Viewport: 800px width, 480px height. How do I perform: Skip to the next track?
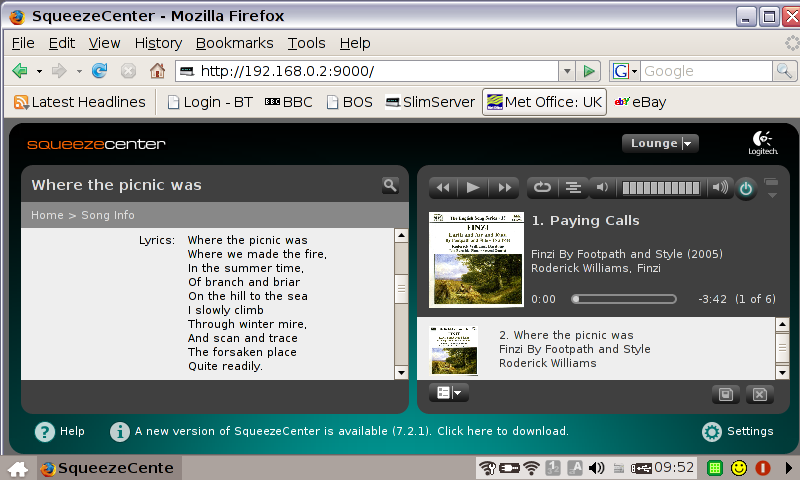(x=504, y=187)
